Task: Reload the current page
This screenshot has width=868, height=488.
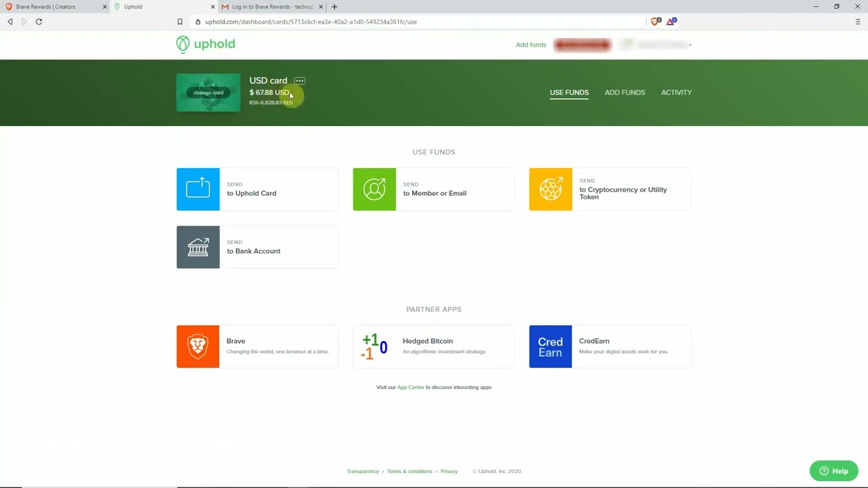Action: [x=39, y=22]
